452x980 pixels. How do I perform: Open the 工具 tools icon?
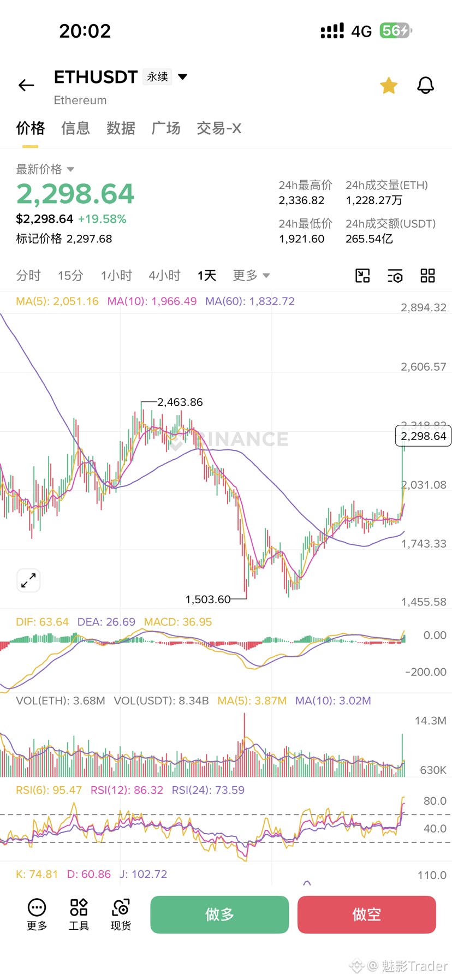click(79, 914)
